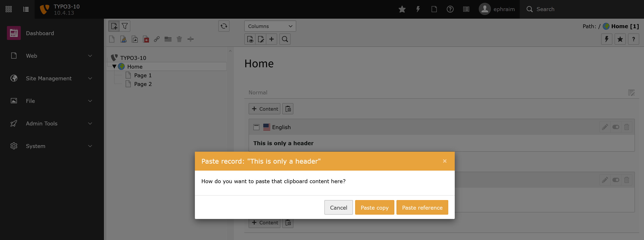Toggle visibility of second content element
The image size is (644, 240).
point(615,180)
